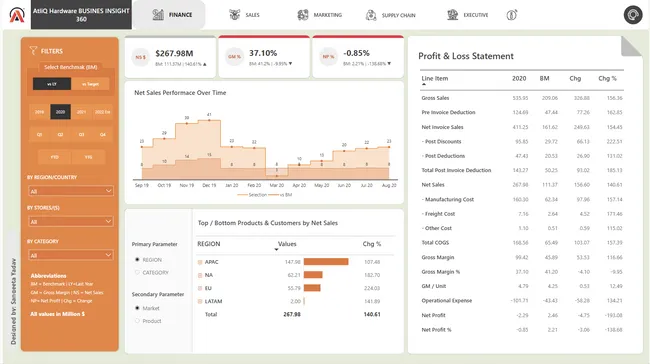650x364 pixels.
Task: Click the -0.85% net profit value
Action: tap(357, 53)
